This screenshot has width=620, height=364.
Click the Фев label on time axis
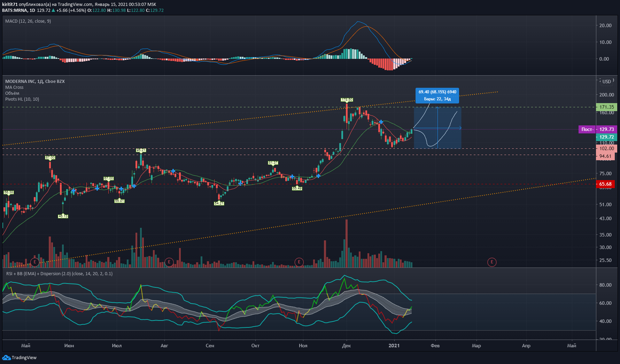tap(435, 346)
